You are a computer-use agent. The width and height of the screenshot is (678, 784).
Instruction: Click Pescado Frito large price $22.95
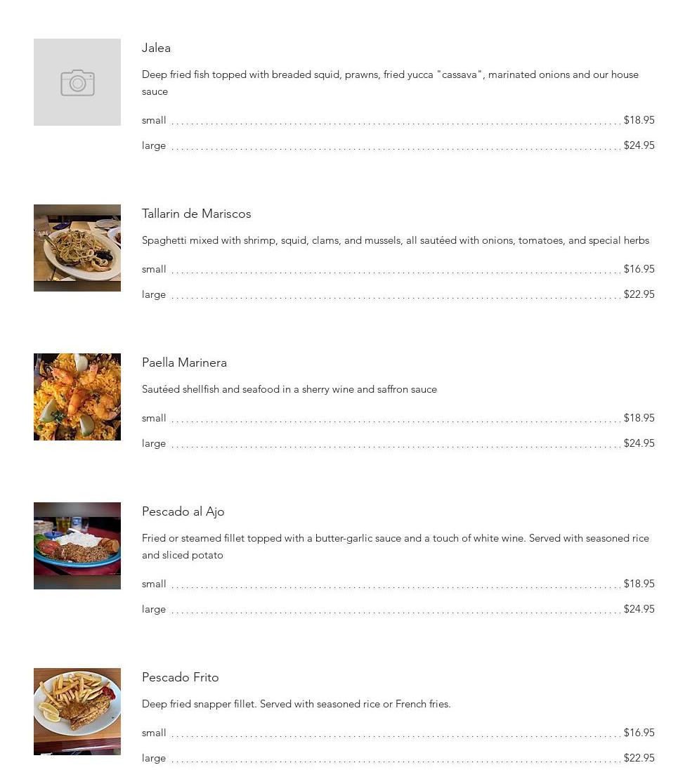[639, 758]
